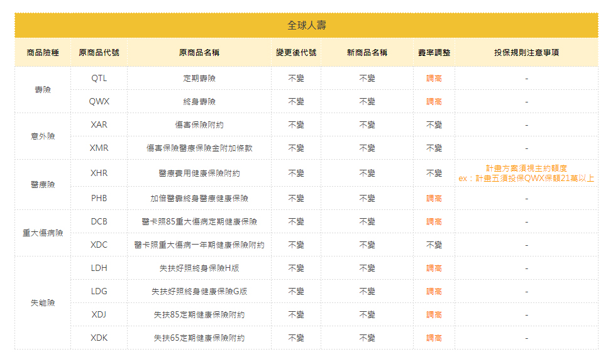This screenshot has width=613, height=364.
Task: Click the 調高 rate cell for QWX
Action: (x=434, y=101)
